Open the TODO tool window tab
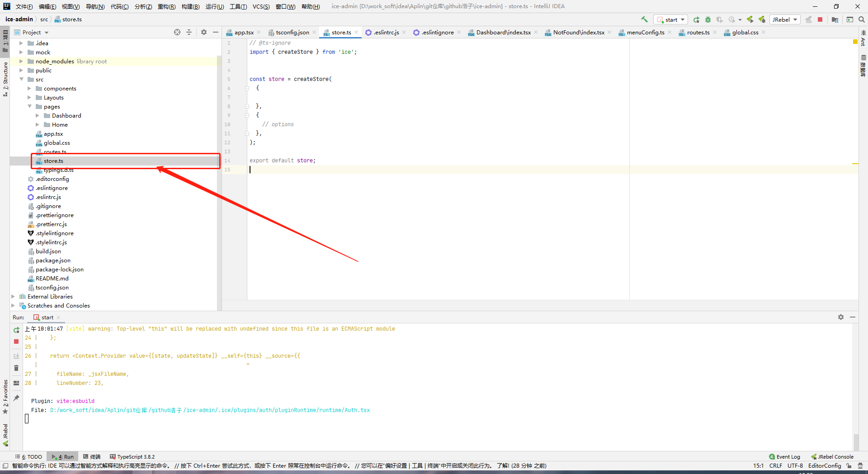 tap(28, 457)
